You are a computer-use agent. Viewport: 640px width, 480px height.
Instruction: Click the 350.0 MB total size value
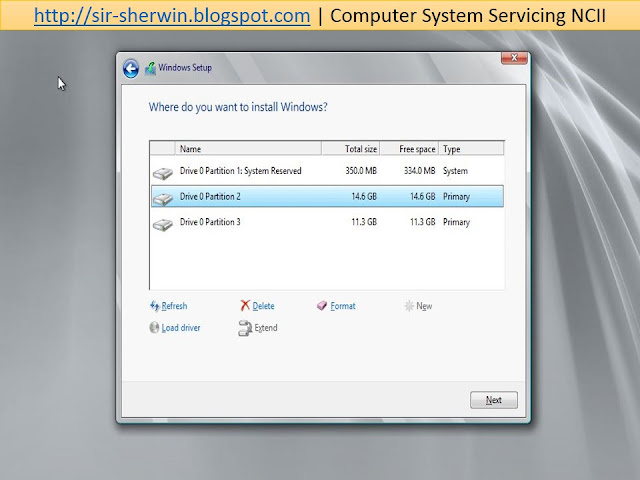(x=361, y=171)
